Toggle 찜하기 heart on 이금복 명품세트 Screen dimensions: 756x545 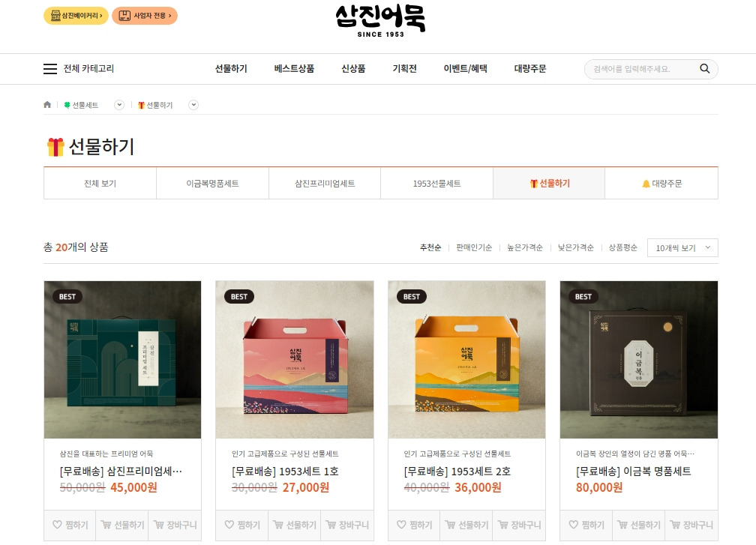586,525
